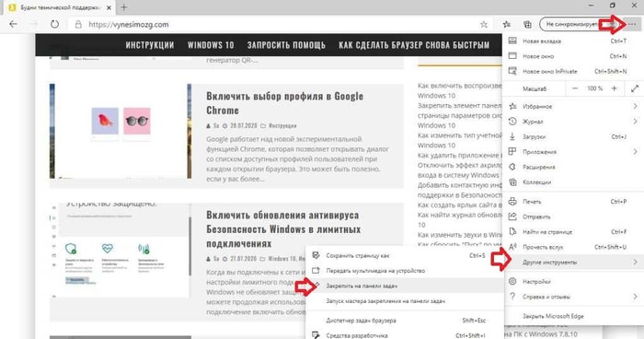Select Сохранить страницу как

pyautogui.click(x=405, y=255)
